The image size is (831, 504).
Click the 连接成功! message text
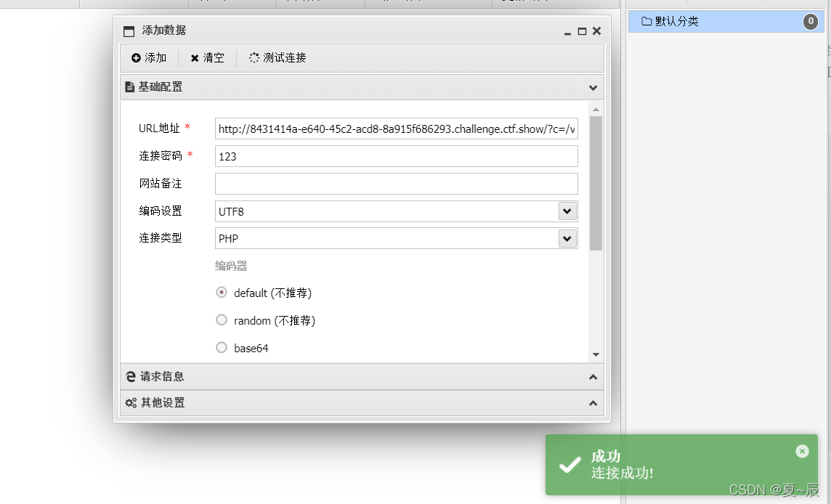tap(623, 473)
